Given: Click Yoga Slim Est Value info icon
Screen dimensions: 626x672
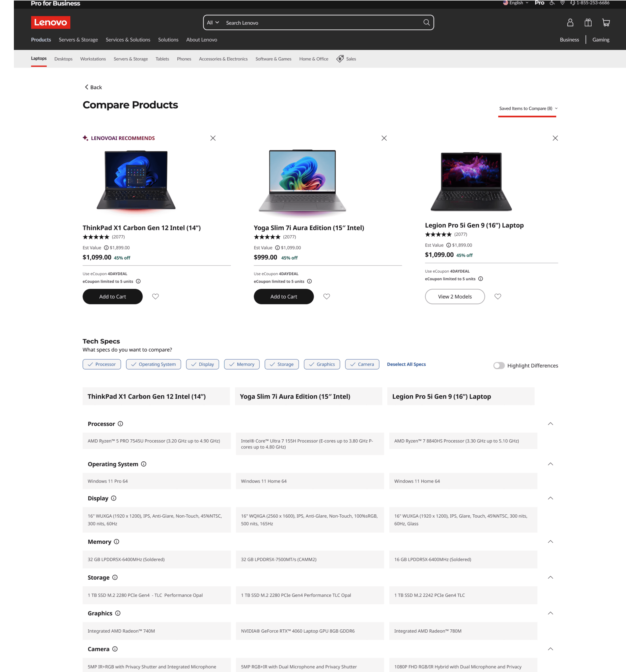Looking at the screenshot, I should [277, 248].
